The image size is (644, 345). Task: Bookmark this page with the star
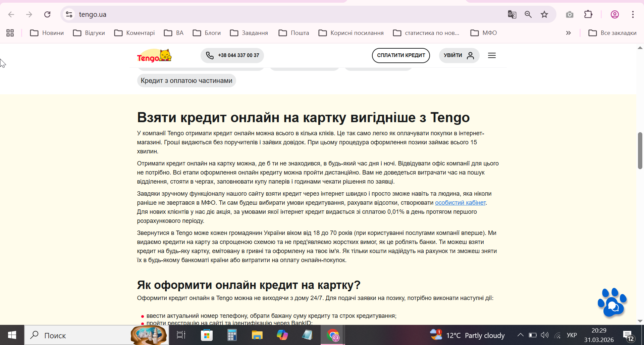point(544,14)
